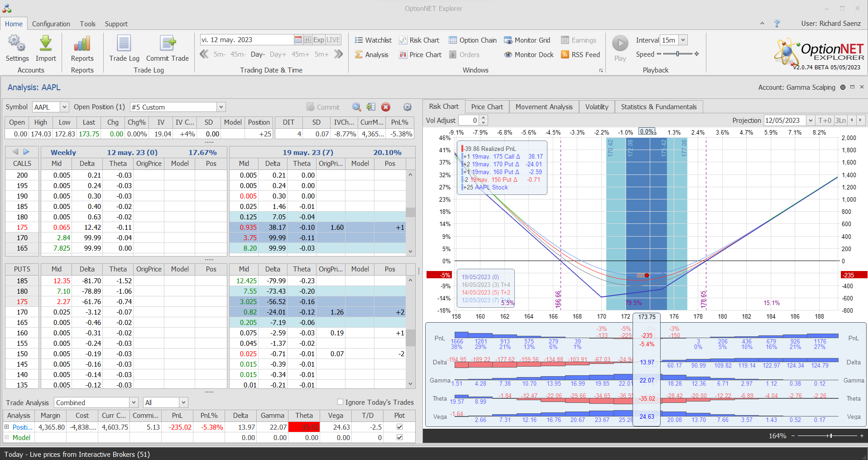Step back five minutes with 5m-
The height and width of the screenshot is (460, 868).
(220, 54)
